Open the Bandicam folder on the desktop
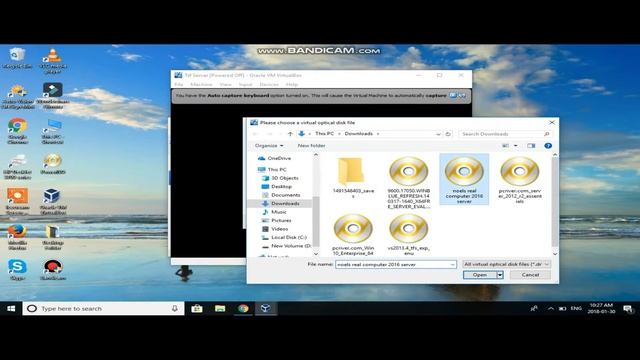 point(53,237)
